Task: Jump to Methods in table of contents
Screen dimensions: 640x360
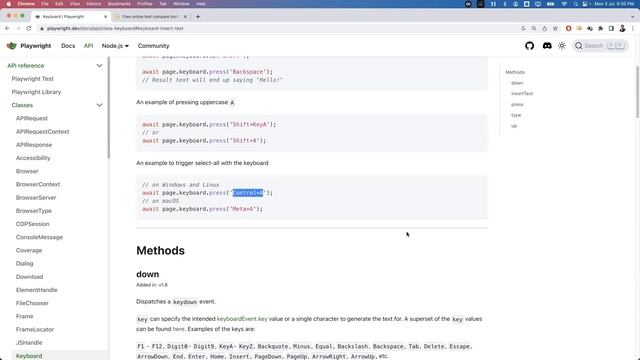Action: tap(515, 72)
